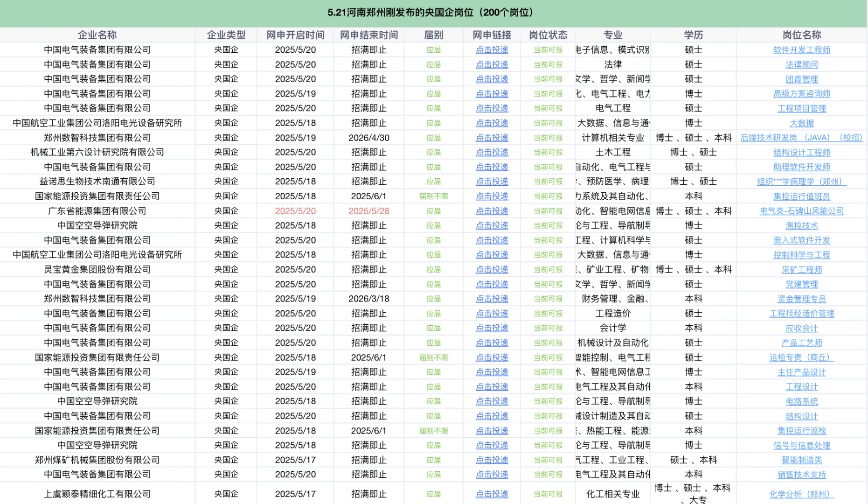The height and width of the screenshot is (504, 868).
Task: Open the 采矿工程师 job link
Action: tap(801, 270)
